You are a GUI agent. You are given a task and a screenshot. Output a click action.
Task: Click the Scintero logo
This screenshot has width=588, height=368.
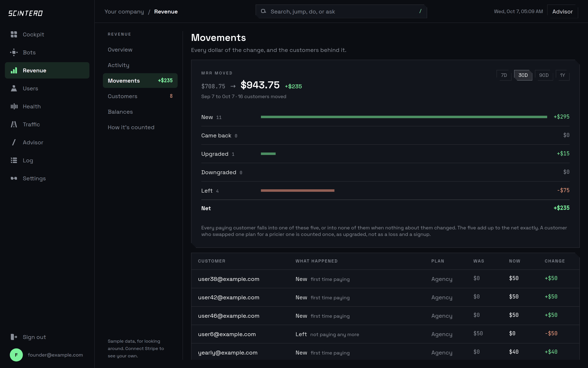tap(26, 13)
